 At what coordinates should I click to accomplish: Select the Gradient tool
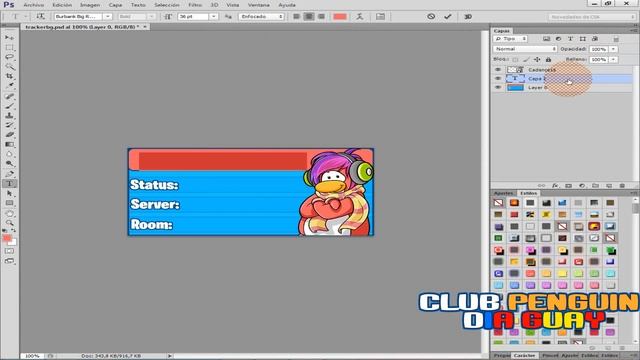tap(9, 144)
